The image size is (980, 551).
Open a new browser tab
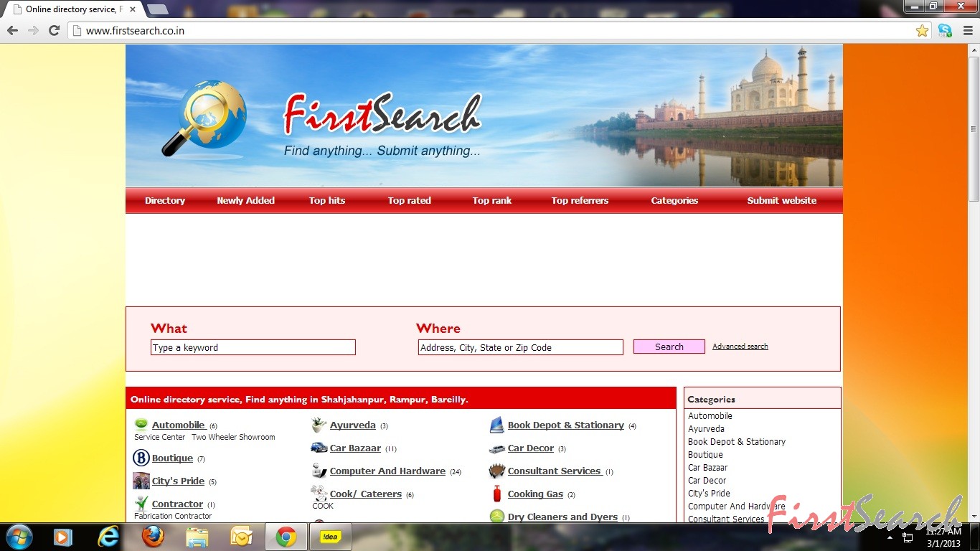158,9
